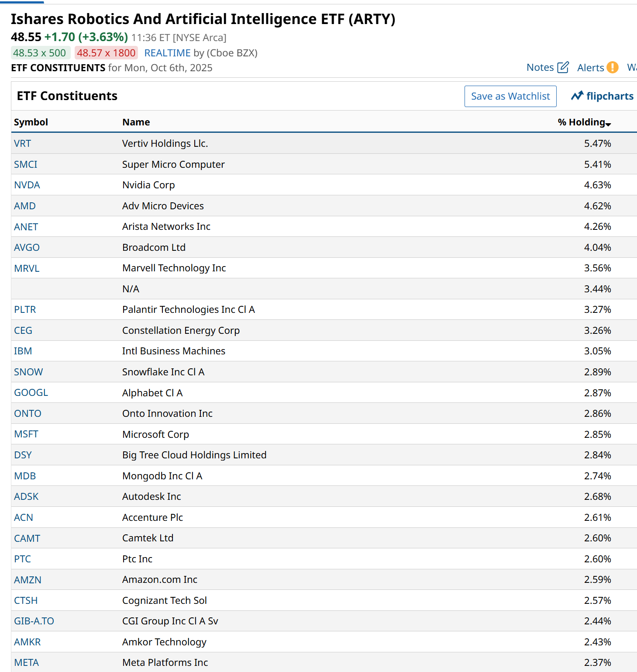Click the green bid price 48.53 x 500
Image resolution: width=637 pixels, height=672 pixels.
(40, 53)
